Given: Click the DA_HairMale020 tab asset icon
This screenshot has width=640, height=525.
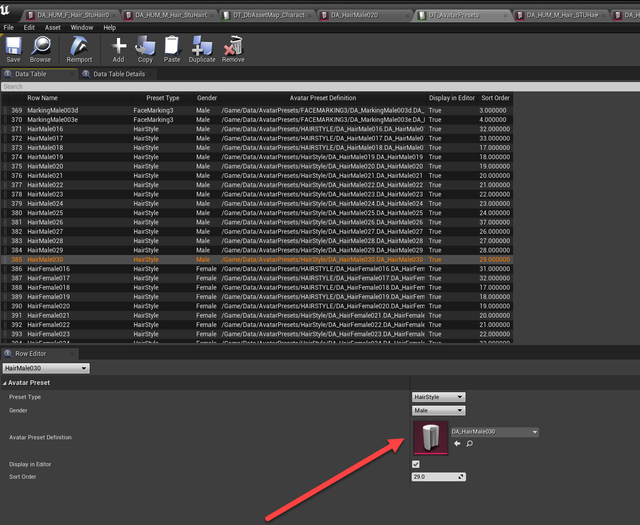Looking at the screenshot, I should click(324, 16).
